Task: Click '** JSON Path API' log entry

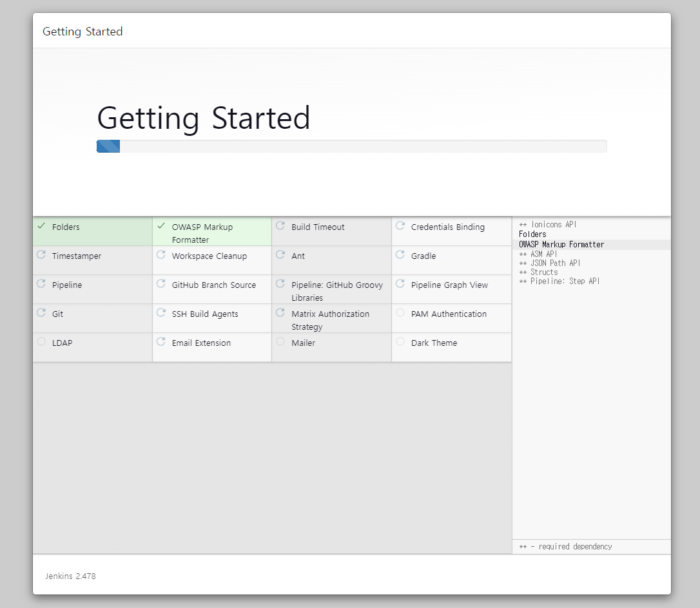Action: click(x=550, y=263)
